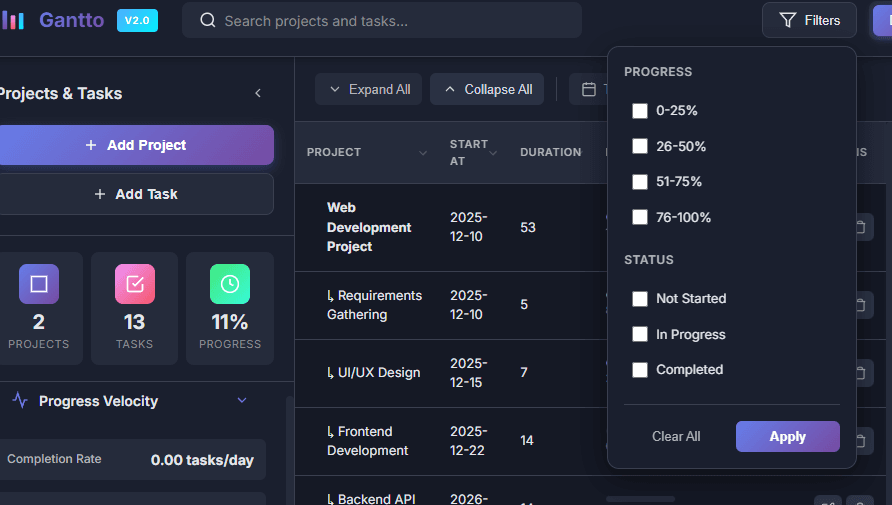This screenshot has height=505, width=892.
Task: Check the 0-25% progress filter
Action: point(640,111)
